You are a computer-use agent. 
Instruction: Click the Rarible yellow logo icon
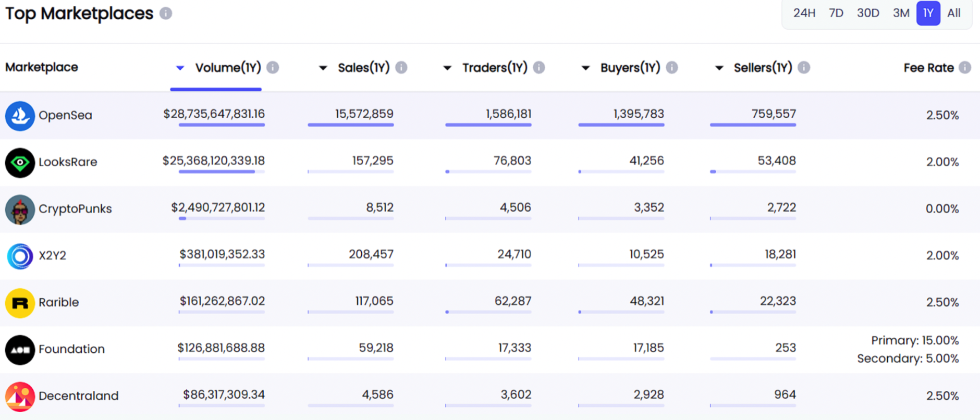point(20,303)
